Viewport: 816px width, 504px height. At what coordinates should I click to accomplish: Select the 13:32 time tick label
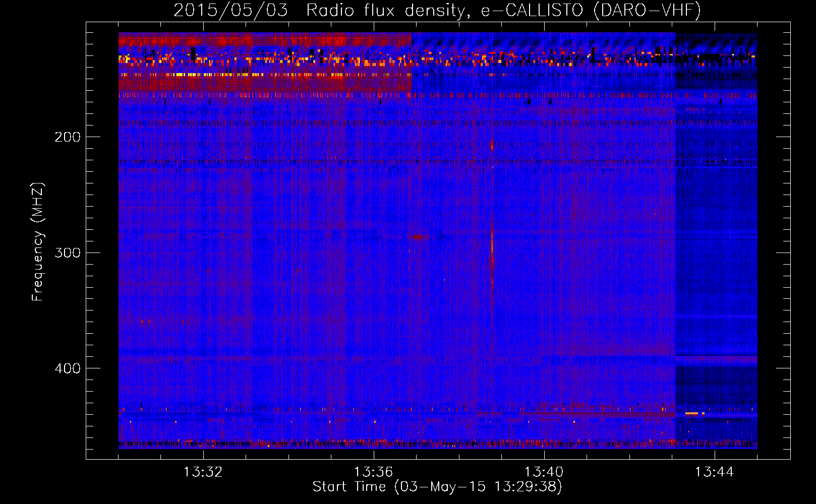203,472
